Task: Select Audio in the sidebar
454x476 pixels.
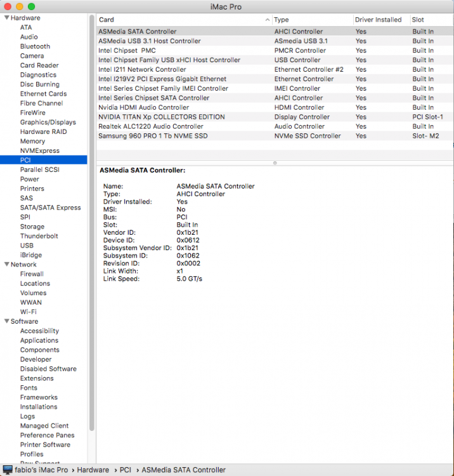Action: 29,37
